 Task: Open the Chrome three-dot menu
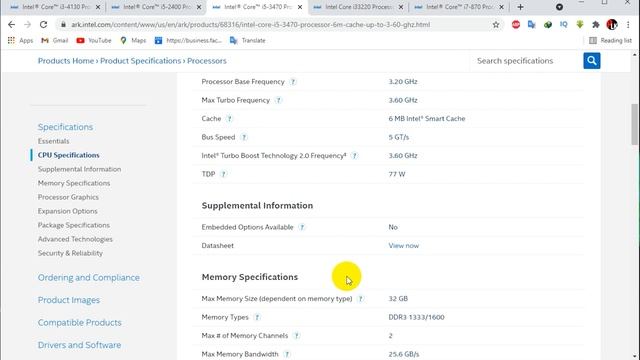click(x=628, y=24)
